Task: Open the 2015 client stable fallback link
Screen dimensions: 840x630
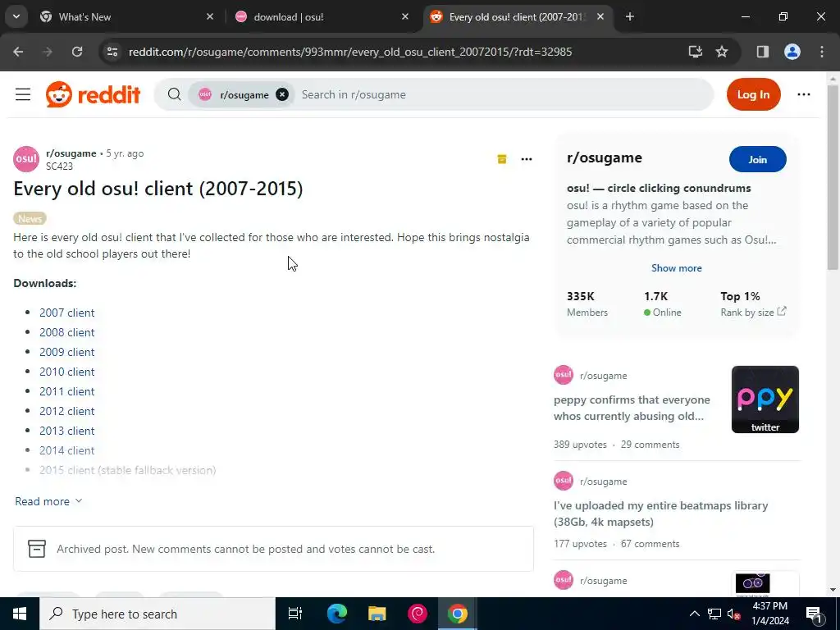Action: click(127, 470)
